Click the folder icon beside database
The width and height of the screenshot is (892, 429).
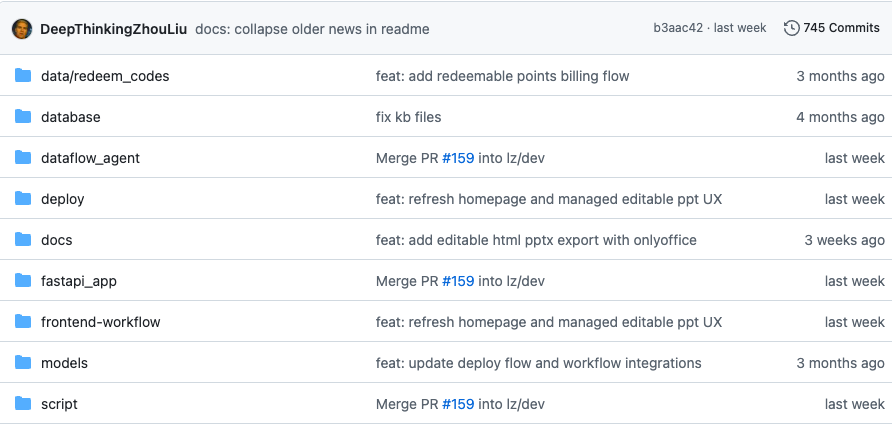(23, 117)
